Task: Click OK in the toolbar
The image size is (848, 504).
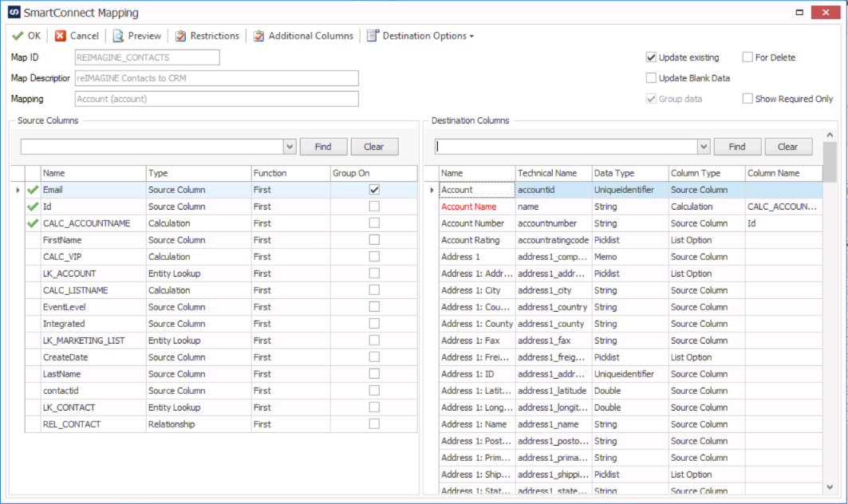Action: [x=26, y=36]
